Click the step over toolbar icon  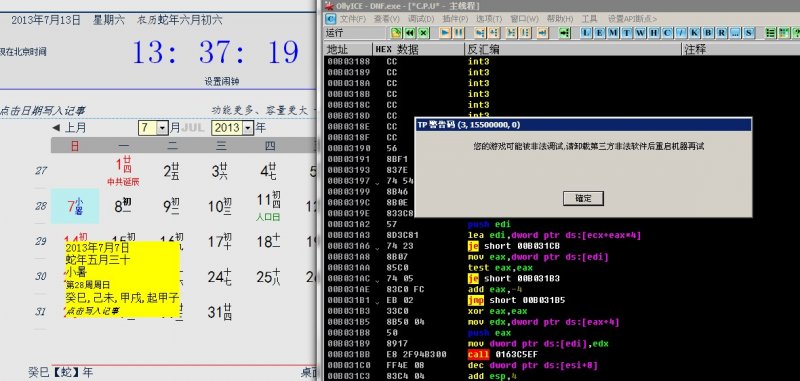coord(493,33)
